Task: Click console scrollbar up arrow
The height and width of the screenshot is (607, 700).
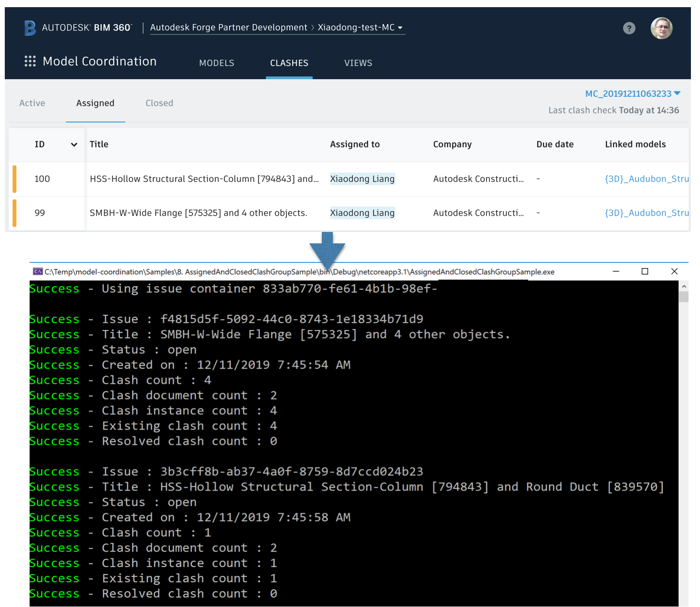Action: click(684, 286)
